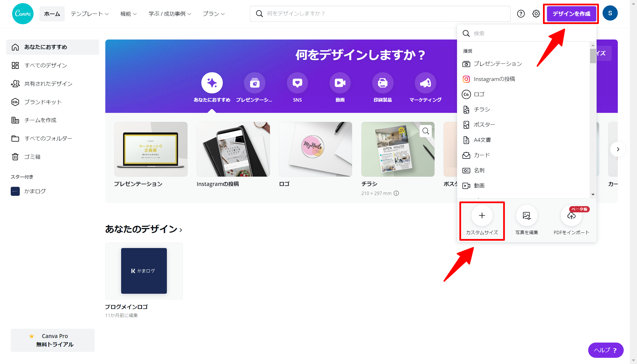Viewport: 637px width, 364px height.
Task: Expand the 学ぶ / 成功事例 menu
Action: tap(170, 14)
